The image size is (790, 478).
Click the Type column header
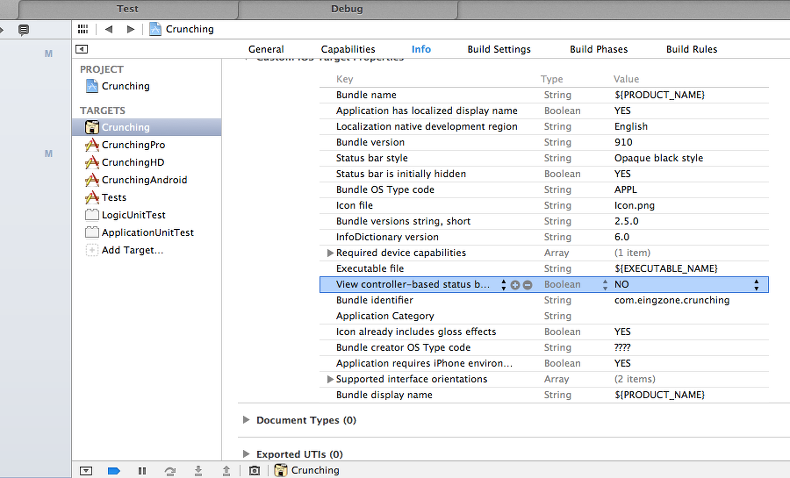(x=552, y=79)
